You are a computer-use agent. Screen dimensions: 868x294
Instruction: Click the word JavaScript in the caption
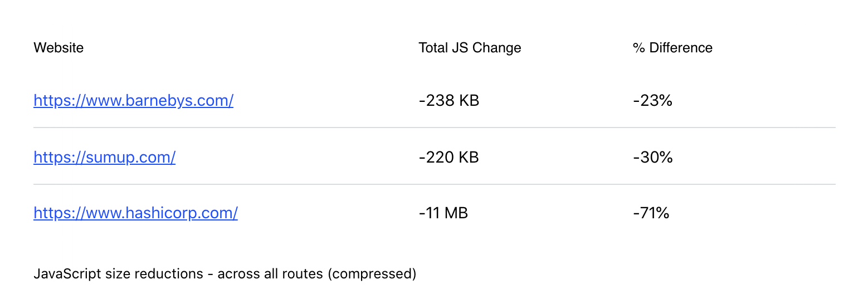62,274
